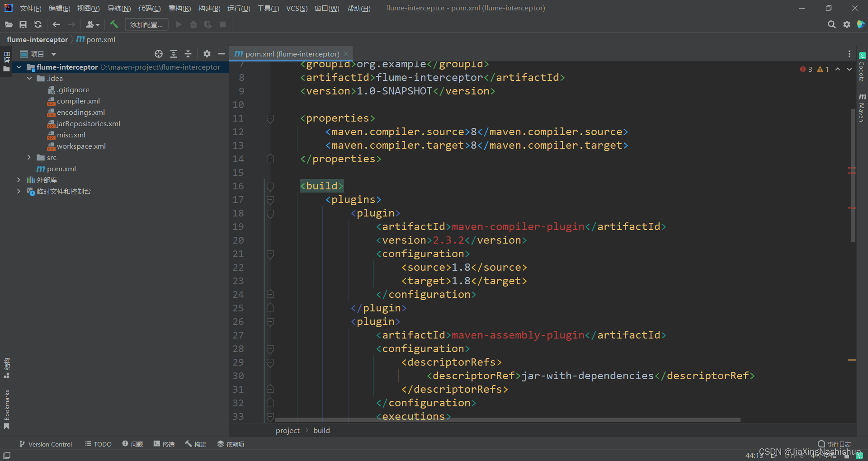Toggle the Version Control tool window
The width and height of the screenshot is (868, 461).
(x=46, y=444)
